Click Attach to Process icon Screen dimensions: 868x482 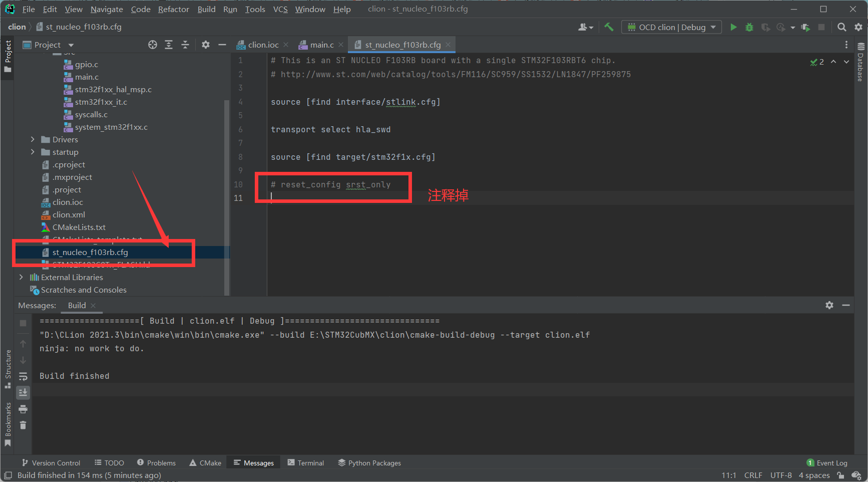(805, 27)
